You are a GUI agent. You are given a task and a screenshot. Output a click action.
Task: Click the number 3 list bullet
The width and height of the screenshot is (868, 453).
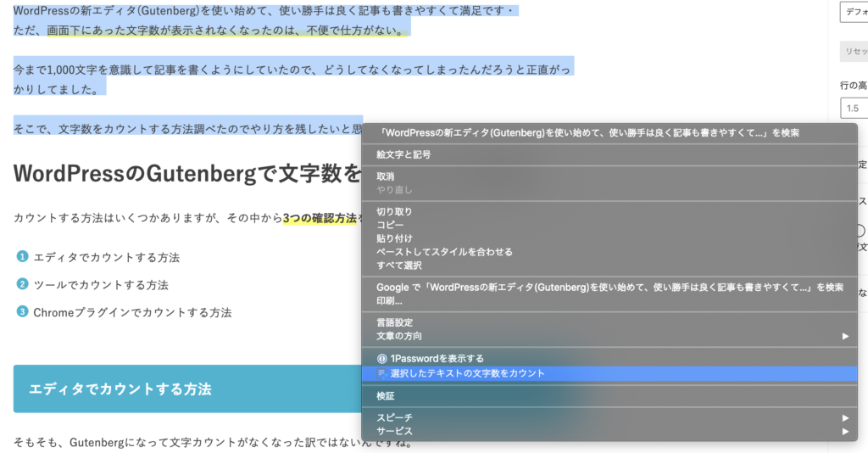click(x=22, y=311)
